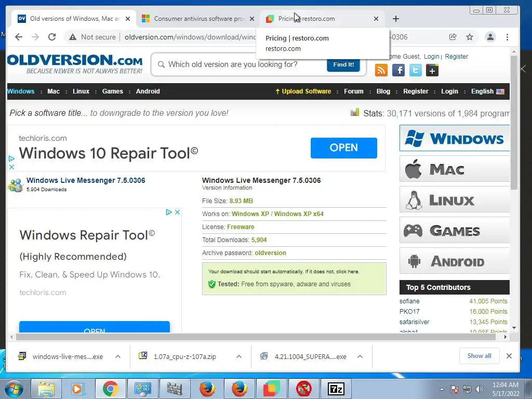Click the browser back arrow
The width and height of the screenshot is (532, 399).
[19, 37]
